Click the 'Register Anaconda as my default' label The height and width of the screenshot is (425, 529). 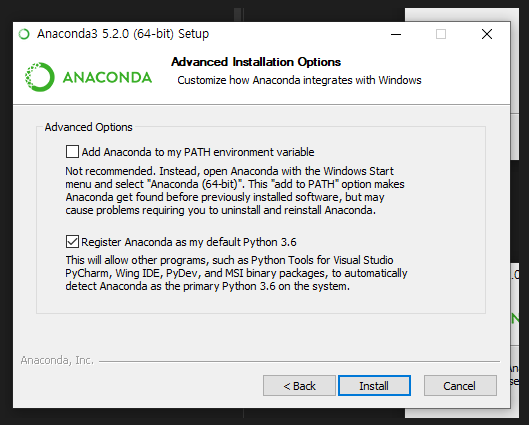189,242
